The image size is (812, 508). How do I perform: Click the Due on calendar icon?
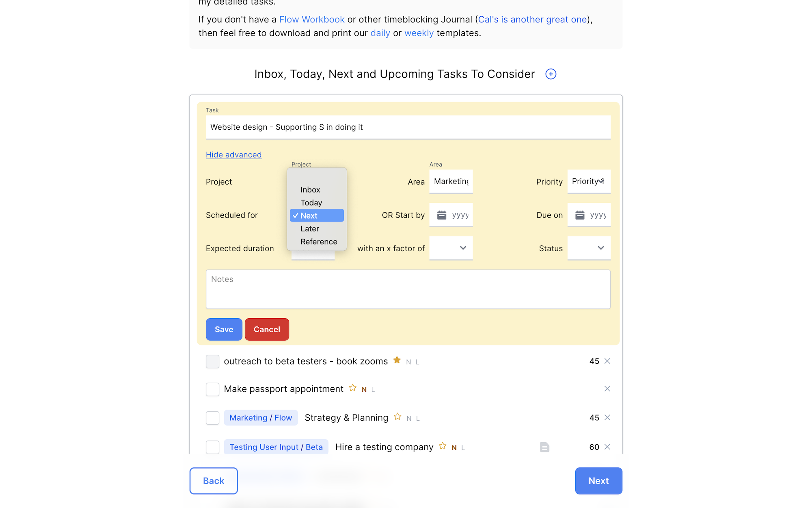click(580, 215)
